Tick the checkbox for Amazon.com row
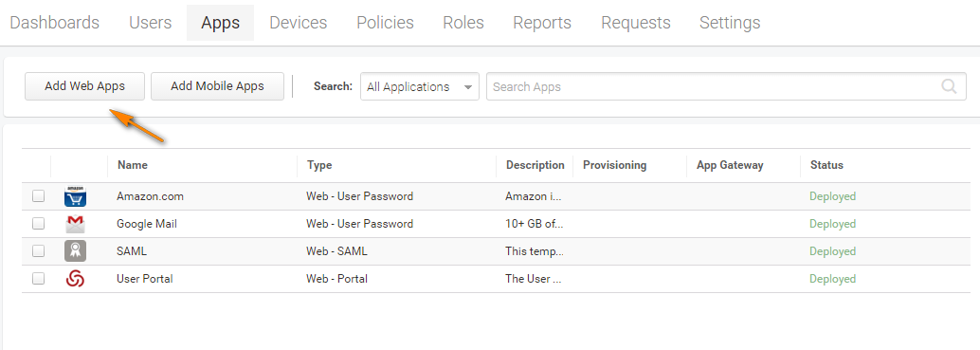The image size is (980, 350). coord(38,196)
